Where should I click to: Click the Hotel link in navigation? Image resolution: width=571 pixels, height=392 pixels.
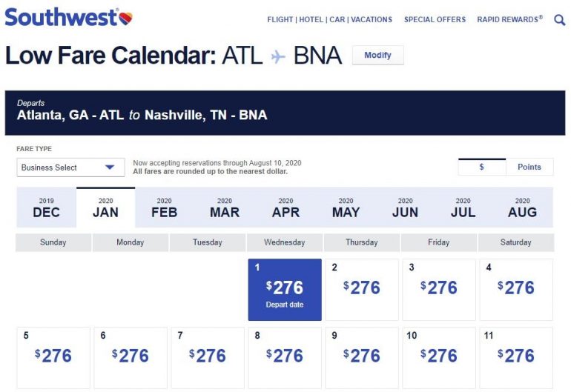point(311,20)
